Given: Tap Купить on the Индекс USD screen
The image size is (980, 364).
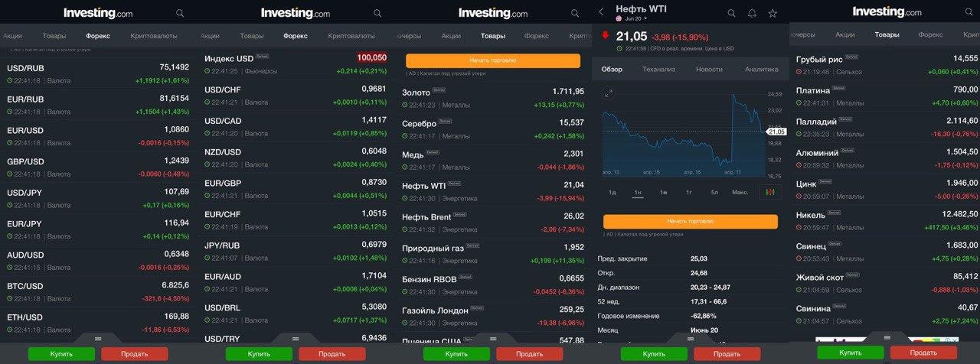Looking at the screenshot, I should click(x=259, y=354).
